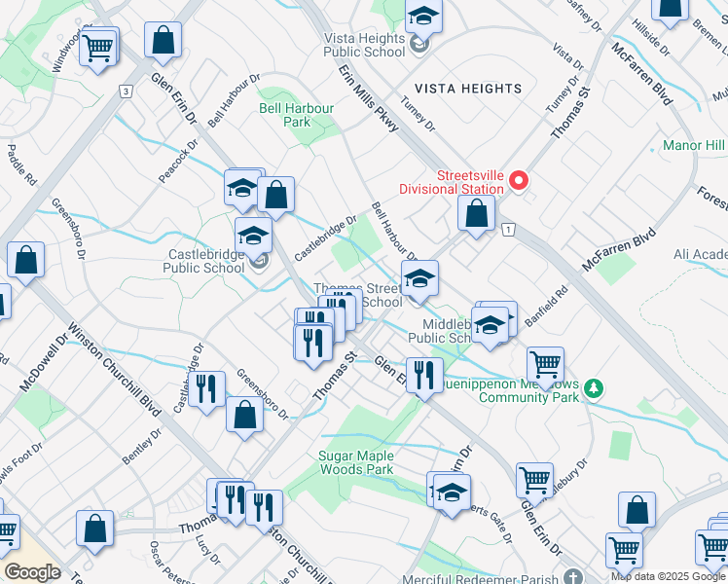This screenshot has height=584, width=728.
Task: Click the school marker above Vista Heights Public School
Action: pyautogui.click(x=423, y=17)
